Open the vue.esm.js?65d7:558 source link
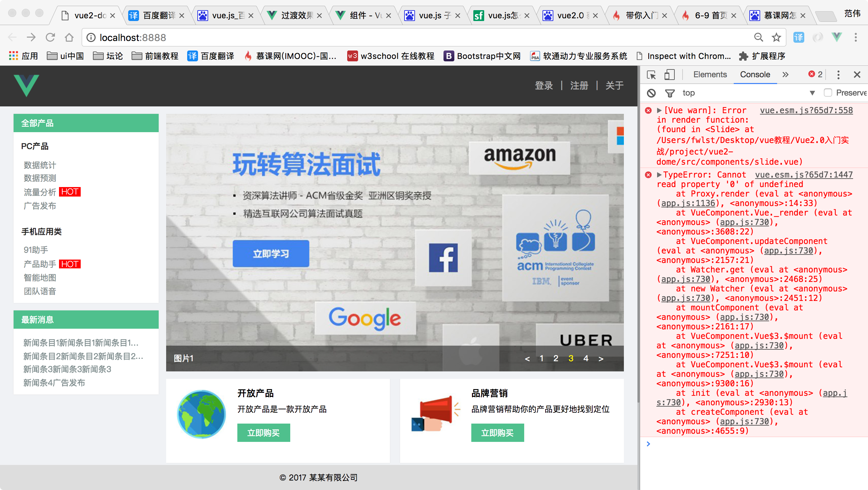The width and height of the screenshot is (868, 490). tap(806, 110)
